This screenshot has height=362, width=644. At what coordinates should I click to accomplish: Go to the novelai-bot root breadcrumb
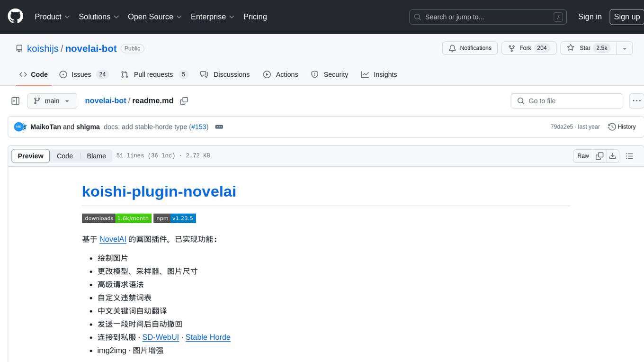pyautogui.click(x=106, y=101)
